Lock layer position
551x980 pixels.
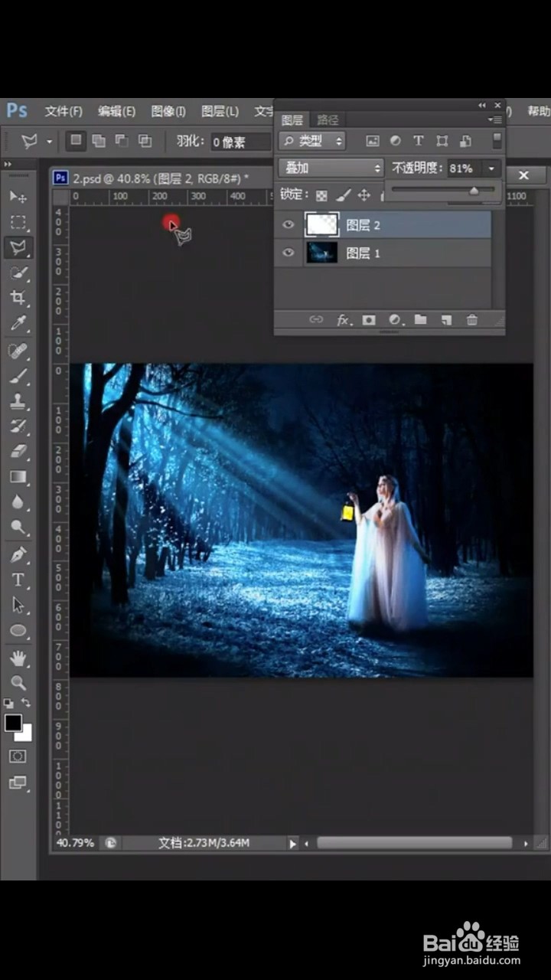pos(364,195)
